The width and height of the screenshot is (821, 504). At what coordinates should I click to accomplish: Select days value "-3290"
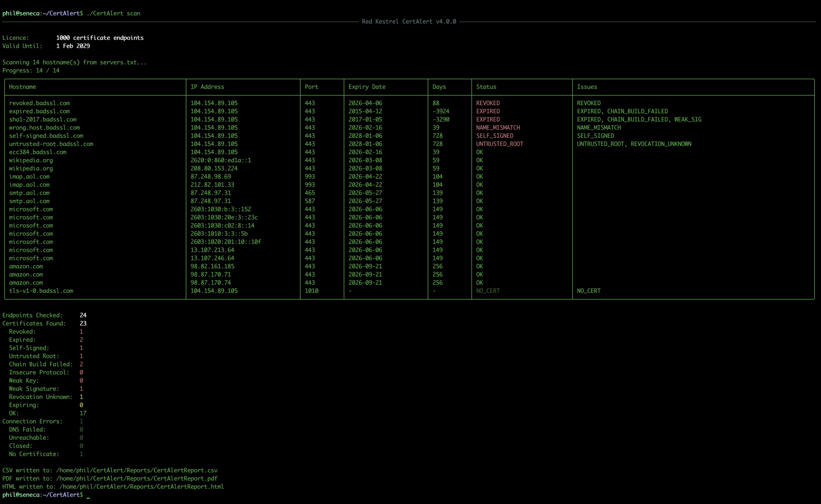click(x=441, y=119)
